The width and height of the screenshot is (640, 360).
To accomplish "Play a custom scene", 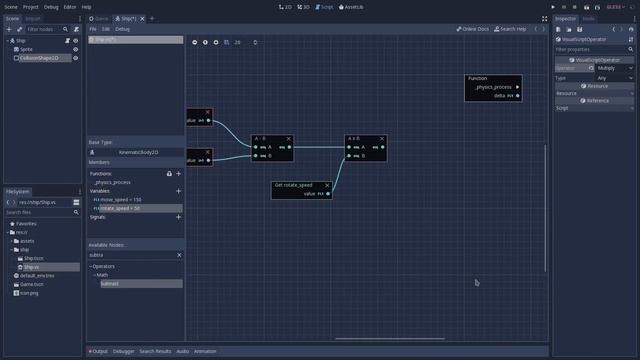I will point(597,7).
